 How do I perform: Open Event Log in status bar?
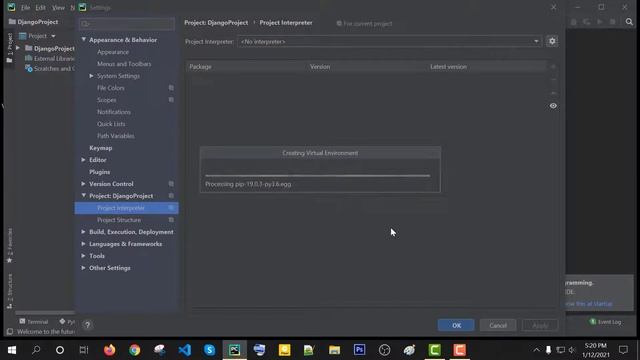tap(605, 322)
